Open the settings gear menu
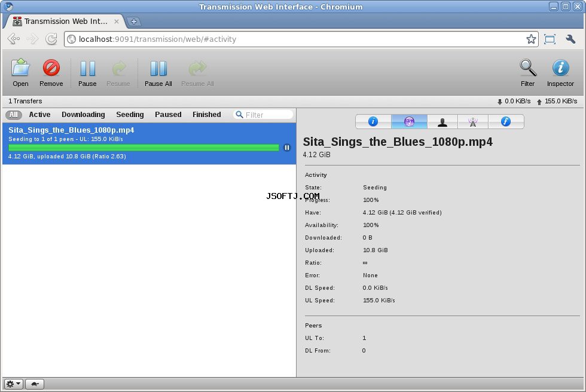Image resolution: width=586 pixels, height=392 pixels. tap(13, 384)
